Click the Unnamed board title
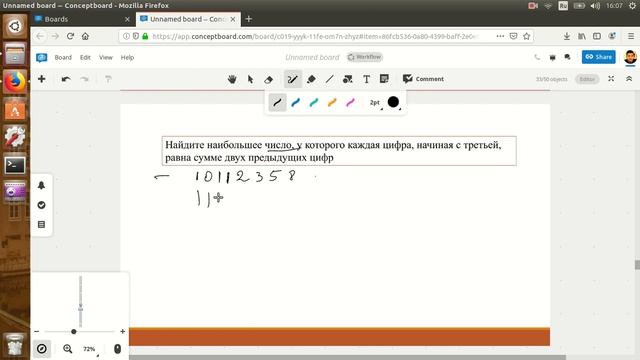This screenshot has height=360, width=640. (x=312, y=58)
